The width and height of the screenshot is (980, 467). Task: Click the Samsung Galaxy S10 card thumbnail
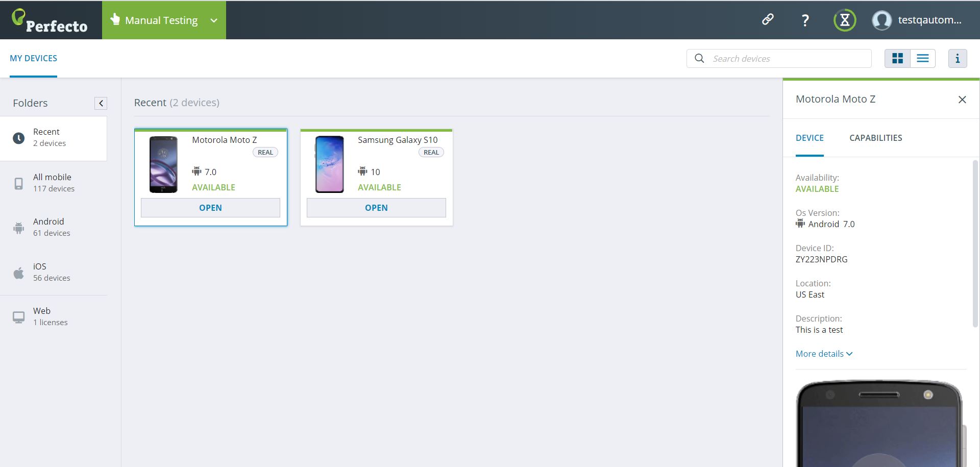[329, 164]
